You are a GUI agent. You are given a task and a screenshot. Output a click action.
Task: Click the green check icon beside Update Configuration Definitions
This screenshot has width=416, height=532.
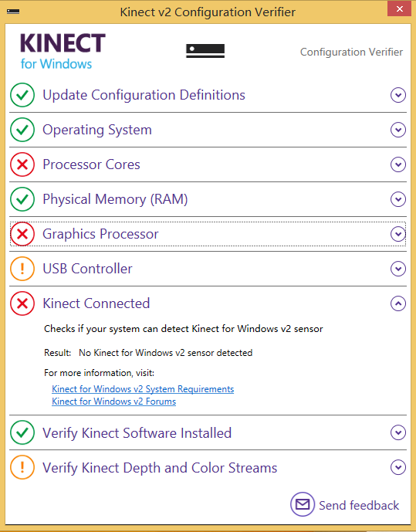coord(22,95)
